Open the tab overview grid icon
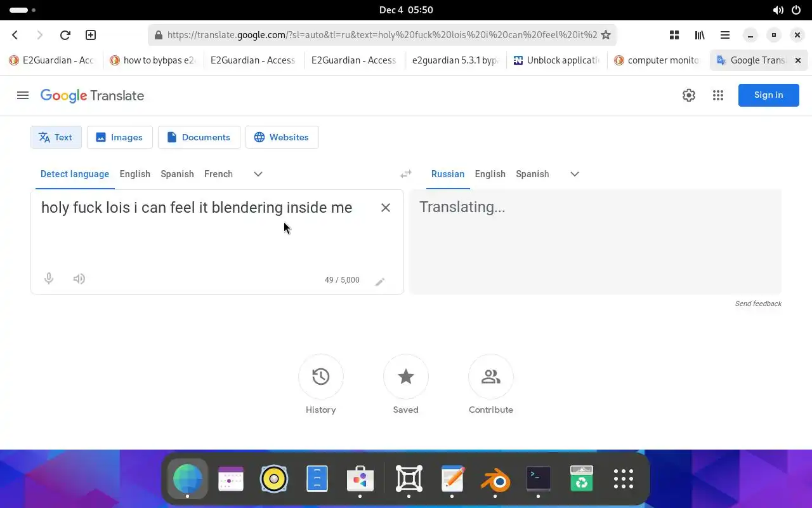Image resolution: width=812 pixels, height=508 pixels. (x=674, y=35)
